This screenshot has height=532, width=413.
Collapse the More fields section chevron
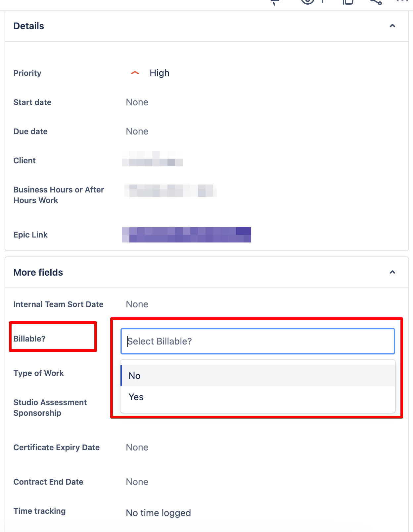(392, 272)
